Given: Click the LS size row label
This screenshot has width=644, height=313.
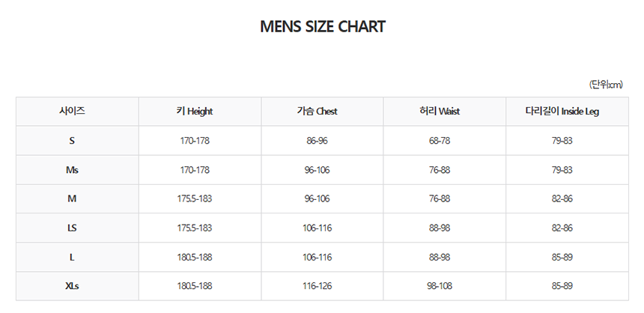Looking at the screenshot, I should (x=72, y=228).
